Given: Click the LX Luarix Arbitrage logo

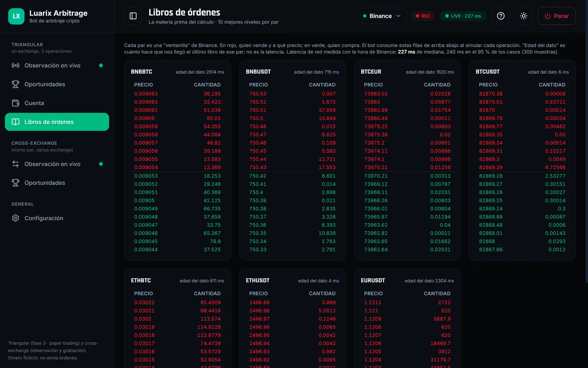Looking at the screenshot, I should tap(16, 16).
